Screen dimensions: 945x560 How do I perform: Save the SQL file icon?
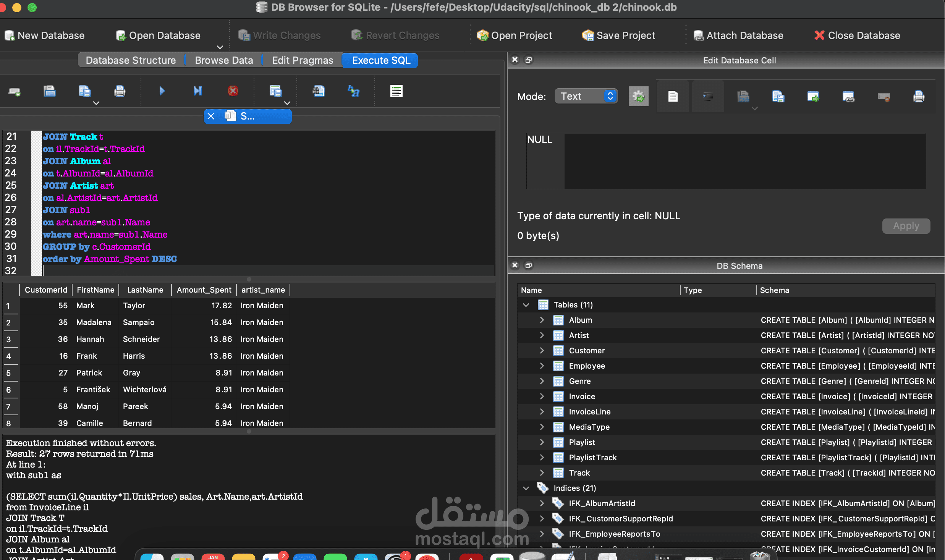coord(84,91)
